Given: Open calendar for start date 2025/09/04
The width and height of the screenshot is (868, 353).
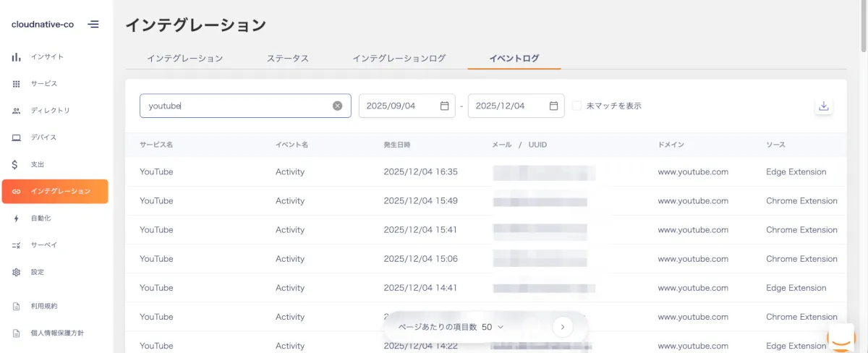Looking at the screenshot, I should (445, 106).
